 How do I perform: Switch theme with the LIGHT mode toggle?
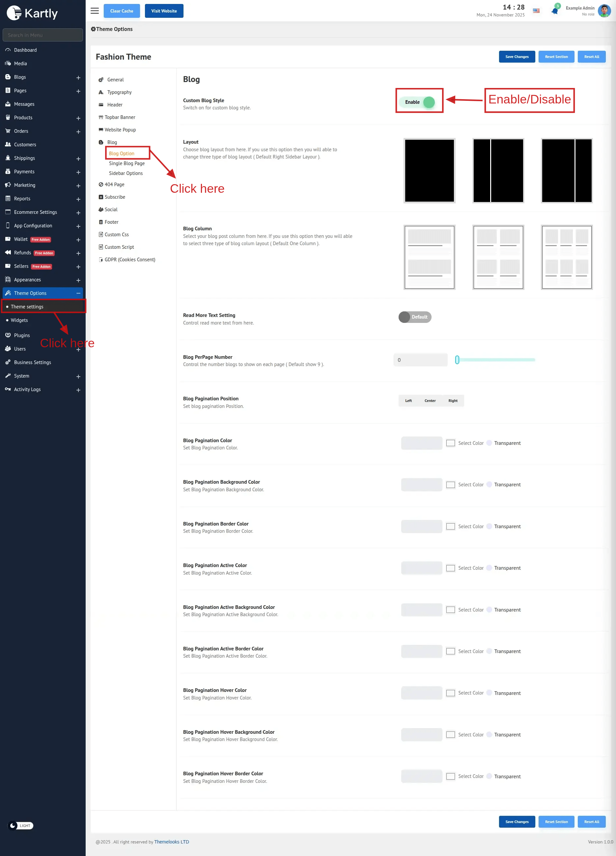point(21,825)
